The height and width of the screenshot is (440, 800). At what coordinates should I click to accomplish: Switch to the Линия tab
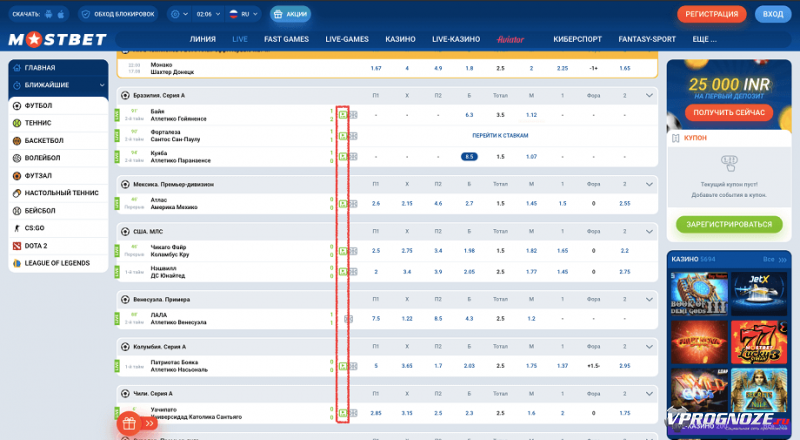[203, 39]
